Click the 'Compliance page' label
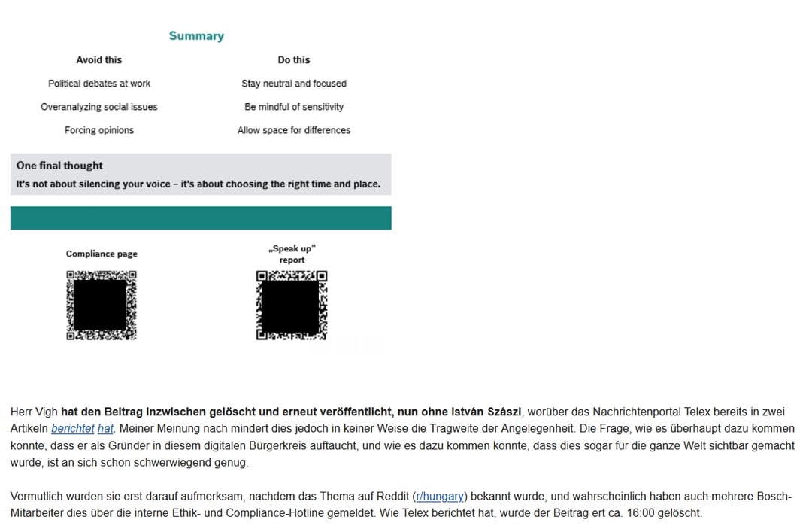The width and height of the screenshot is (812, 532). 101,254
